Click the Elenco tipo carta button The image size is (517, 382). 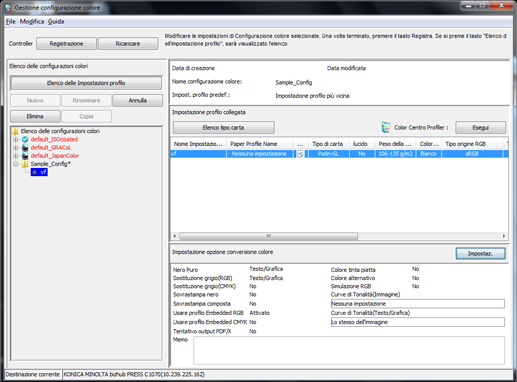point(224,128)
